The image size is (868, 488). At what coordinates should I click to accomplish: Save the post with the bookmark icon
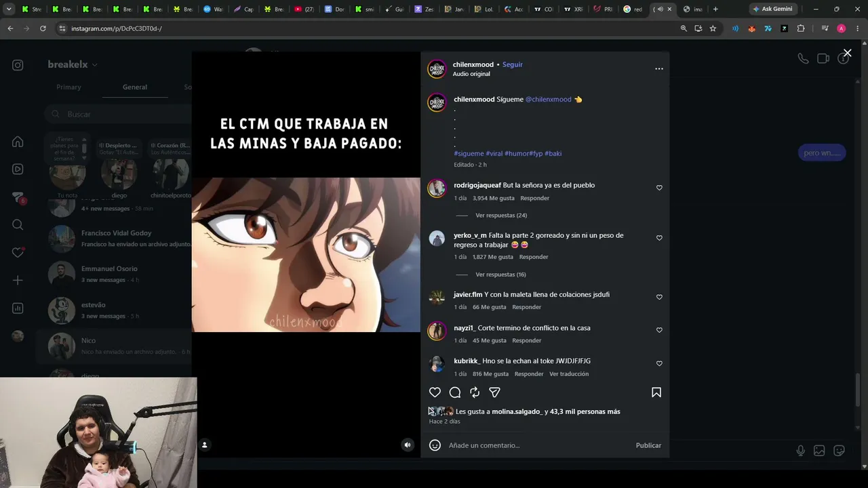coord(656,392)
